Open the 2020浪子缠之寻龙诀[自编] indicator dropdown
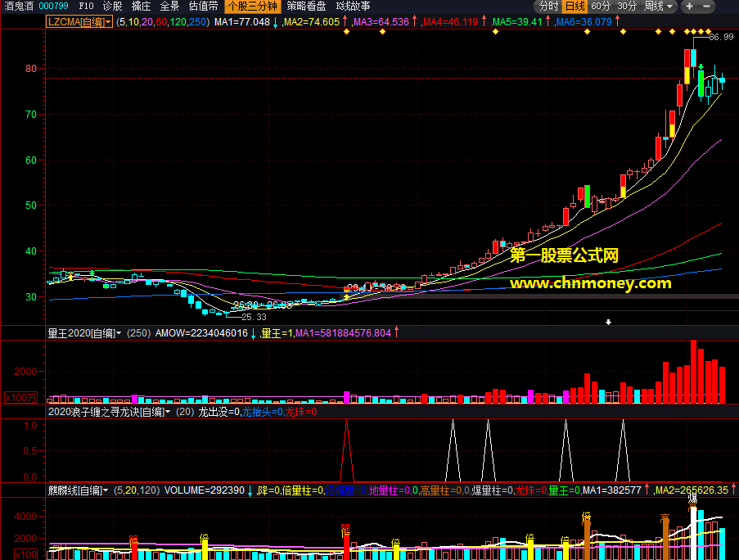 (109, 412)
